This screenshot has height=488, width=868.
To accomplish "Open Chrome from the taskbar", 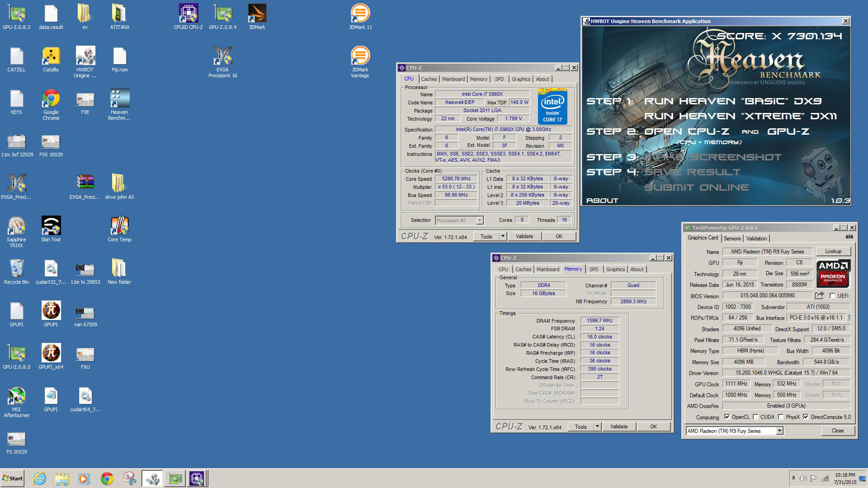I will (107, 479).
